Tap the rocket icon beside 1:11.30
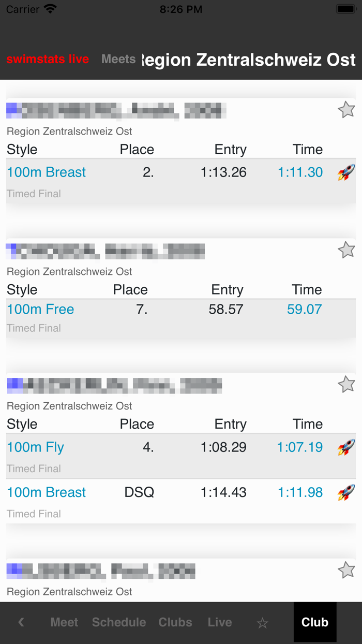Viewport: 362px width, 644px height. [x=346, y=172]
